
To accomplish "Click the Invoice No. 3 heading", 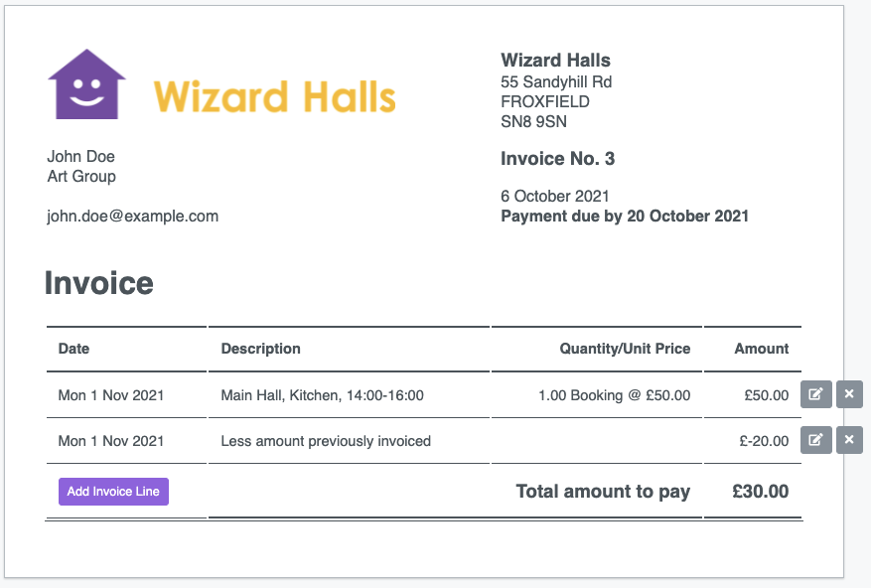I will (558, 158).
